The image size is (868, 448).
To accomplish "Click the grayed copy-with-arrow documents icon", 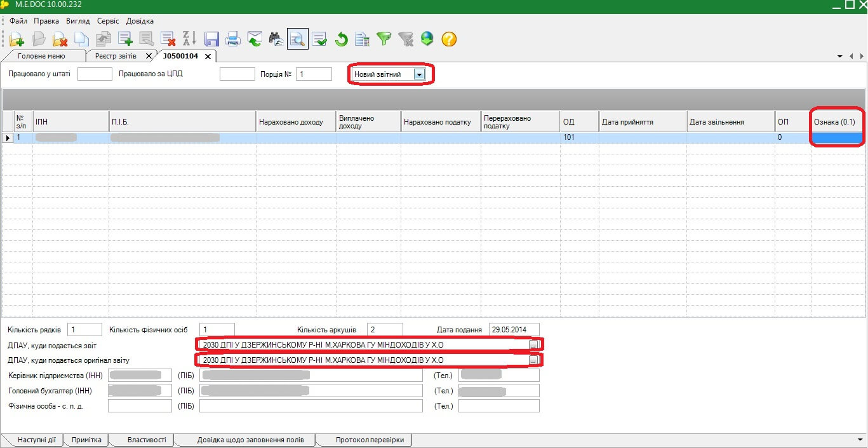I will click(x=103, y=39).
